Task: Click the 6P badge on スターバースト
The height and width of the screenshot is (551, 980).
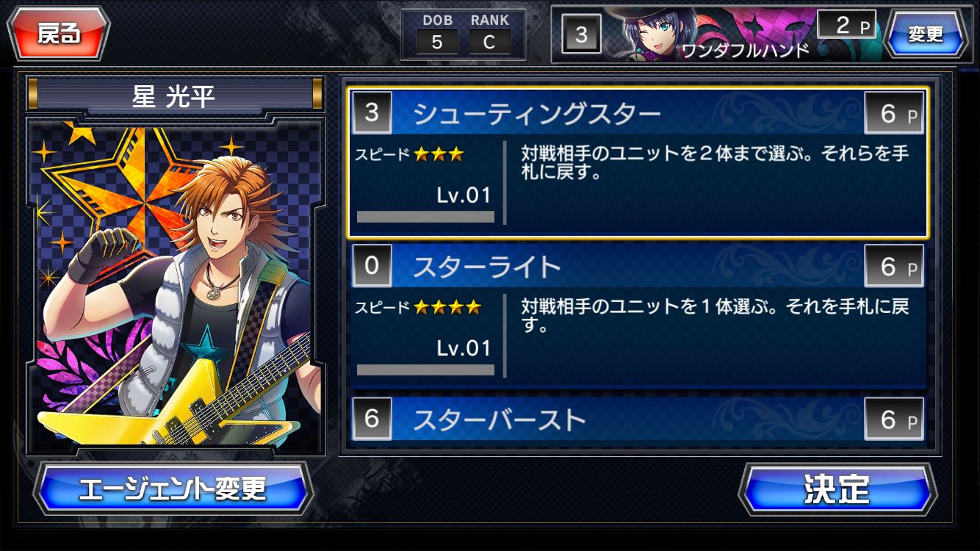Action: [894, 419]
